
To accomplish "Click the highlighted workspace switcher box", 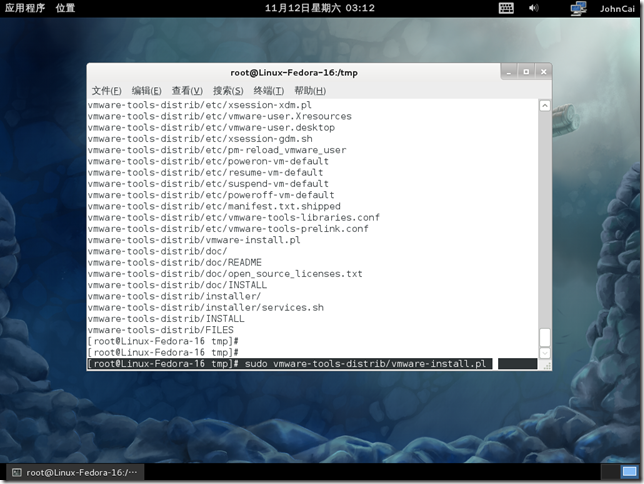I will (629, 472).
